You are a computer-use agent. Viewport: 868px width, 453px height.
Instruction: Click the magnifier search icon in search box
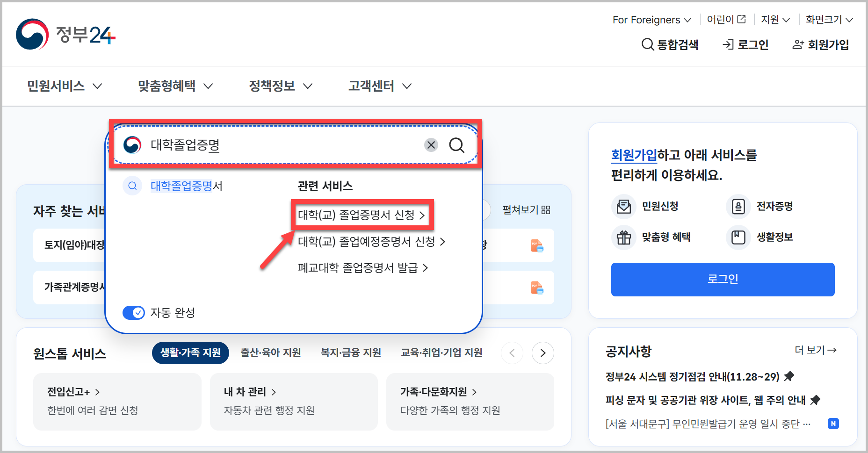(x=456, y=145)
